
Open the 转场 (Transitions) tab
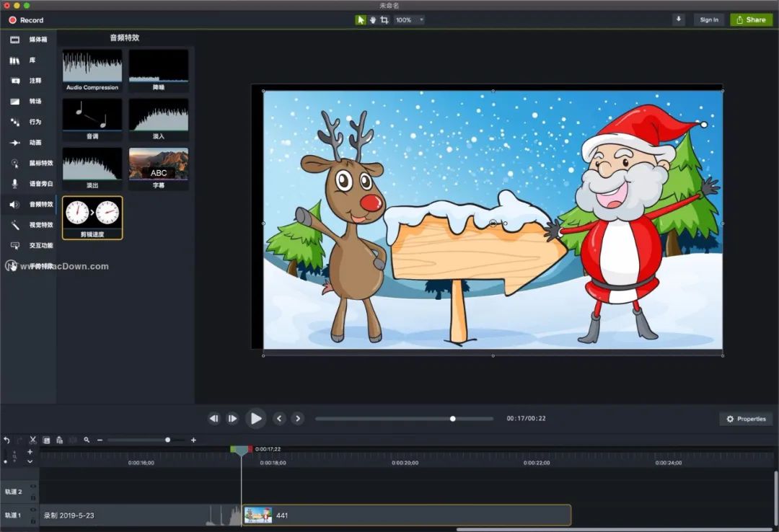(x=28, y=102)
